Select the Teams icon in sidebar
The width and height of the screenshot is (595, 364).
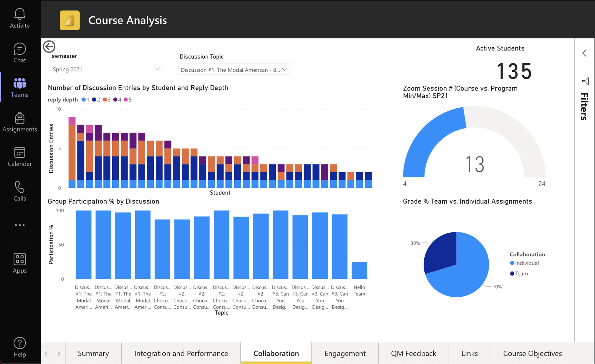pyautogui.click(x=19, y=83)
